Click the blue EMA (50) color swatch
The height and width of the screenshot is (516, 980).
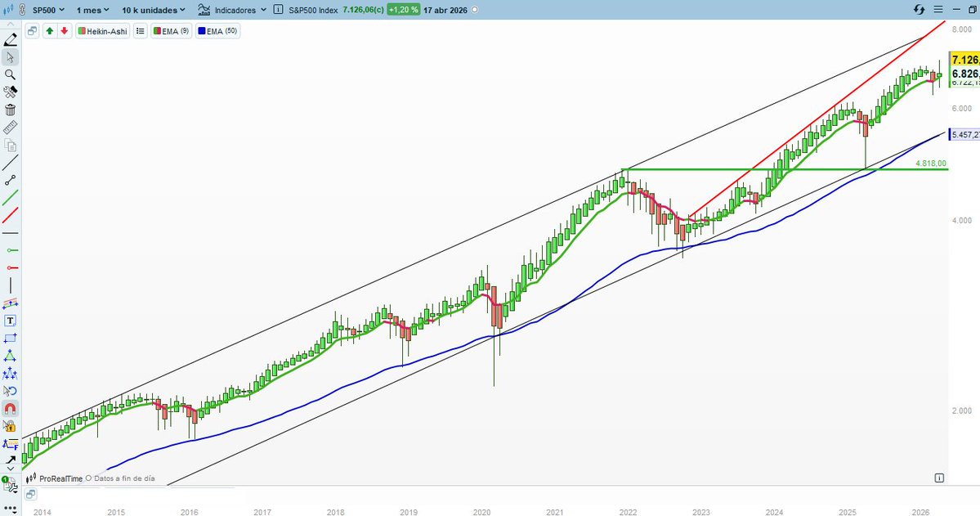click(201, 30)
